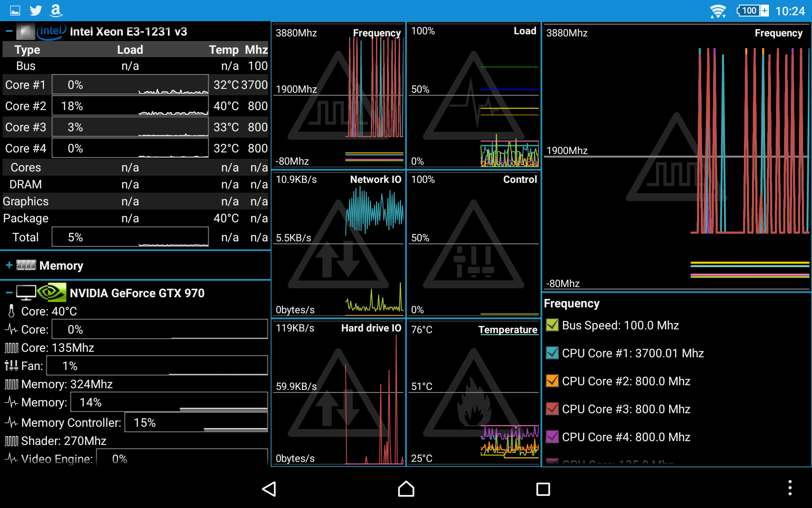Viewport: 812px width, 508px height.
Task: Click the NVIDIA logo icon
Action: [x=52, y=293]
